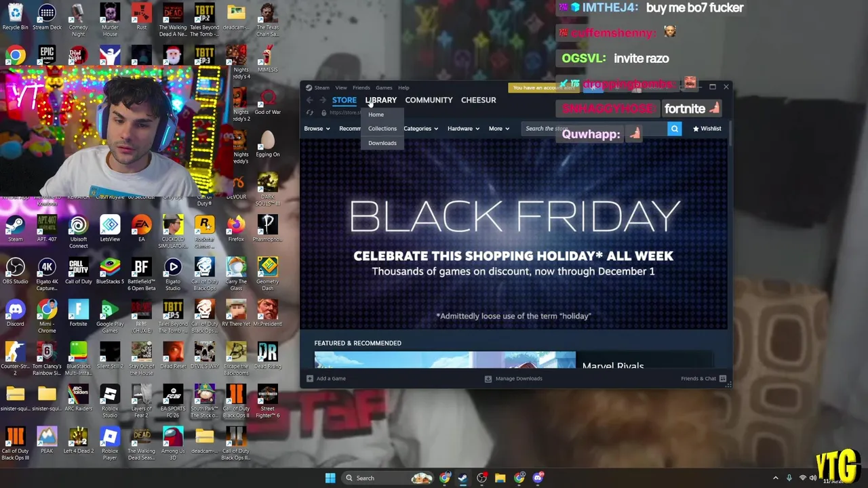Screen dimensions: 868x488
Task: Open the Discord desktop shortcut
Action: click(x=15, y=313)
